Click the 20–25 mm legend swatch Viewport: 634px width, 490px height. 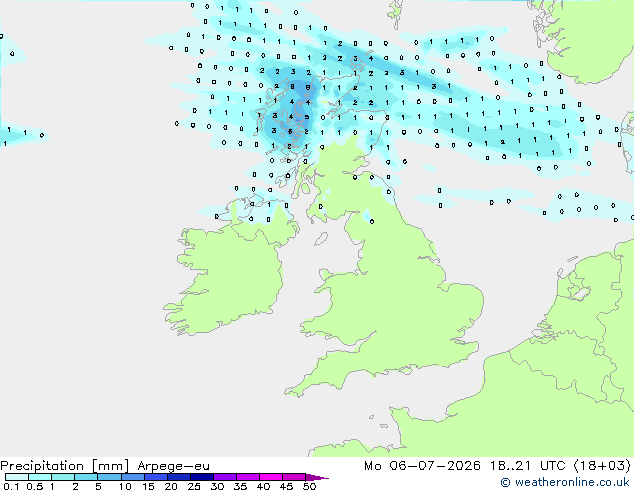(x=179, y=477)
